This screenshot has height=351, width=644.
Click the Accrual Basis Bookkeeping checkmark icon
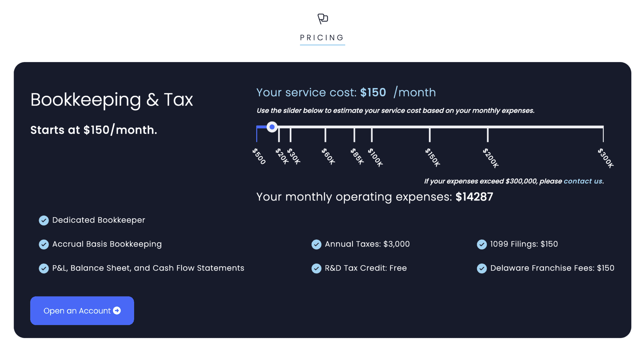tap(44, 244)
